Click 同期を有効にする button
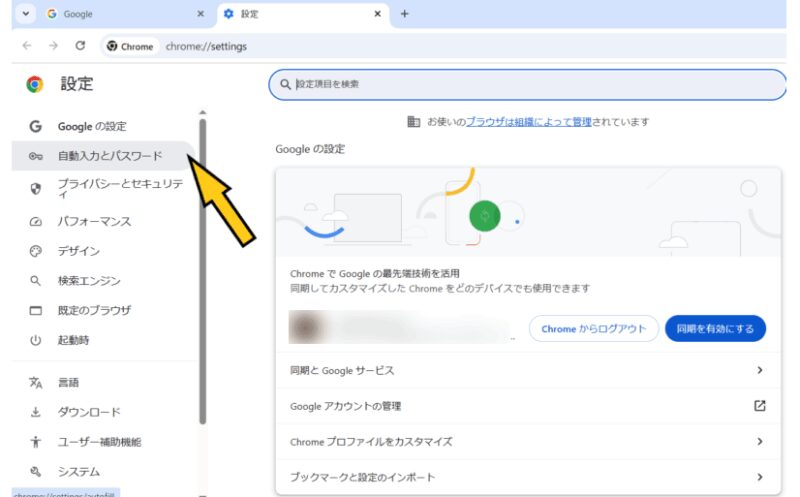The width and height of the screenshot is (800, 497). tap(715, 329)
